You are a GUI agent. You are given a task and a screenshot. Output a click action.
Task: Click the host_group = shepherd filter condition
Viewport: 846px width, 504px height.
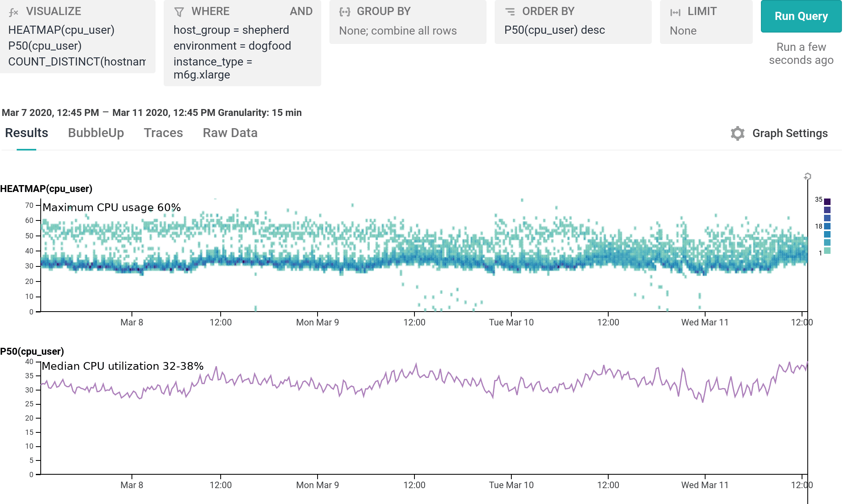(231, 30)
